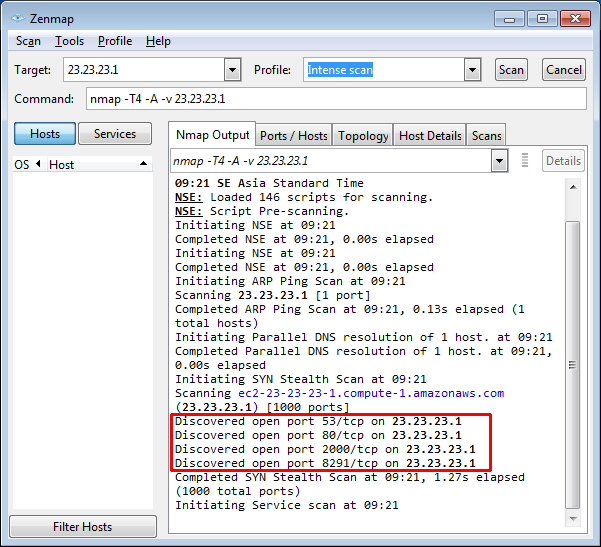601x547 pixels.
Task: Click the Profile field showing Intense scan
Action: click(384, 70)
